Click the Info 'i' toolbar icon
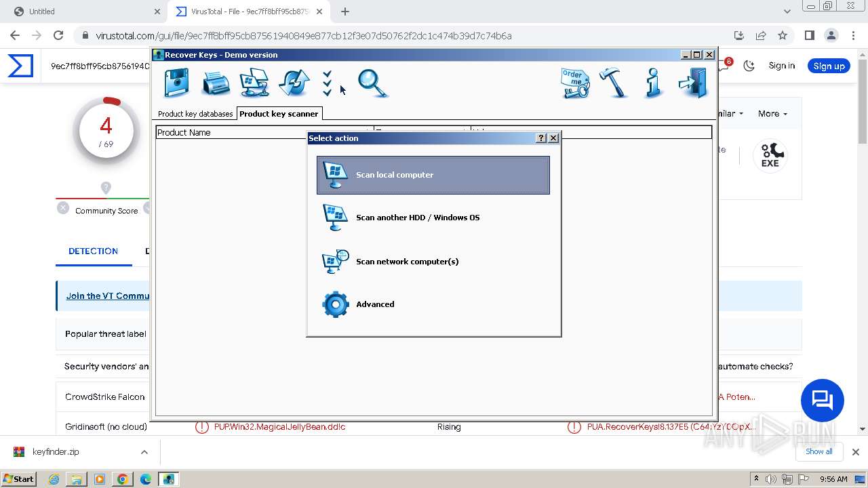 [x=653, y=83]
